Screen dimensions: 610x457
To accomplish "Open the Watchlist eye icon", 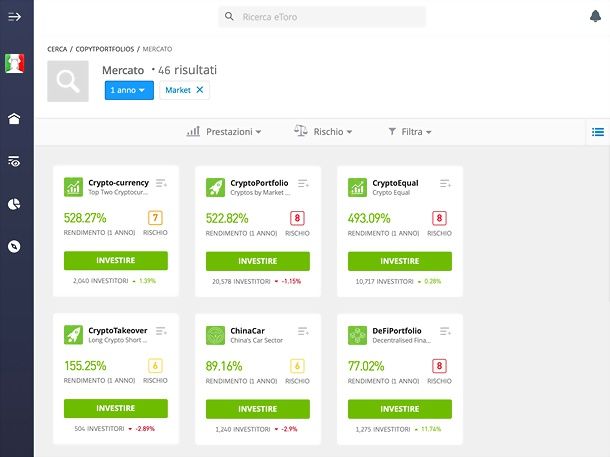I will coord(14,161).
